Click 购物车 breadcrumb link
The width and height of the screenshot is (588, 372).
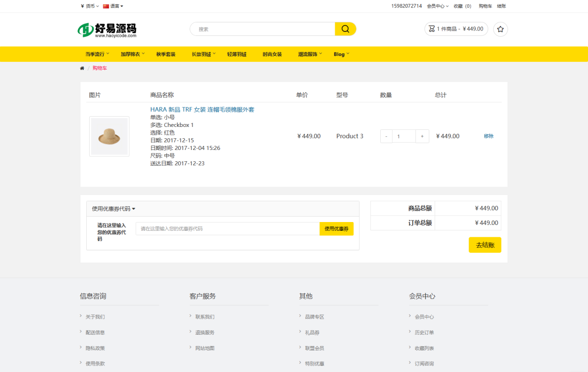pyautogui.click(x=99, y=68)
